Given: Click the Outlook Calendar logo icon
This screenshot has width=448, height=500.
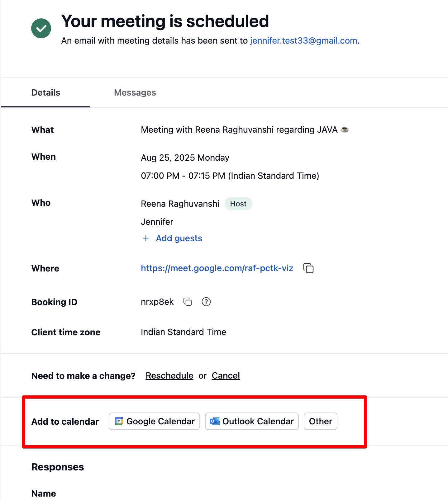Looking at the screenshot, I should click(215, 421).
